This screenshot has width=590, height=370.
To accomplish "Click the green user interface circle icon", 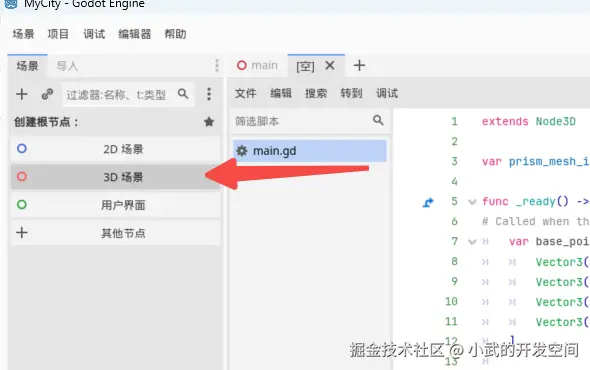I will [22, 204].
